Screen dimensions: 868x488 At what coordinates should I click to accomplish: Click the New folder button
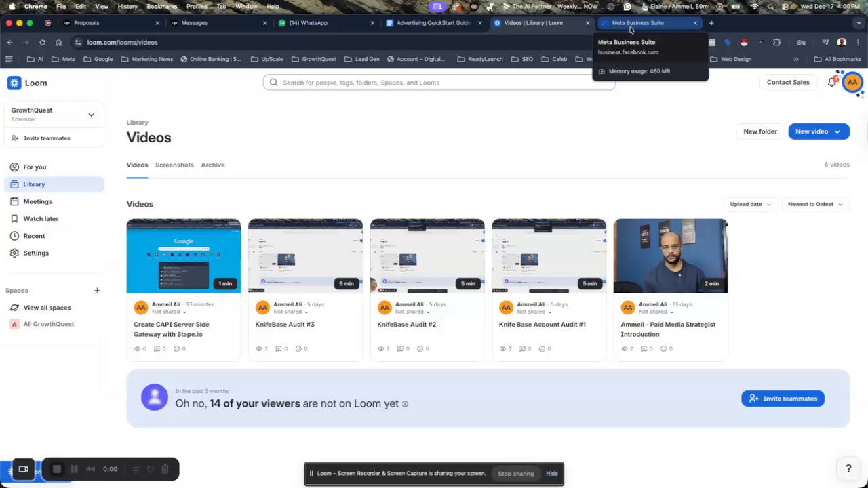click(760, 131)
